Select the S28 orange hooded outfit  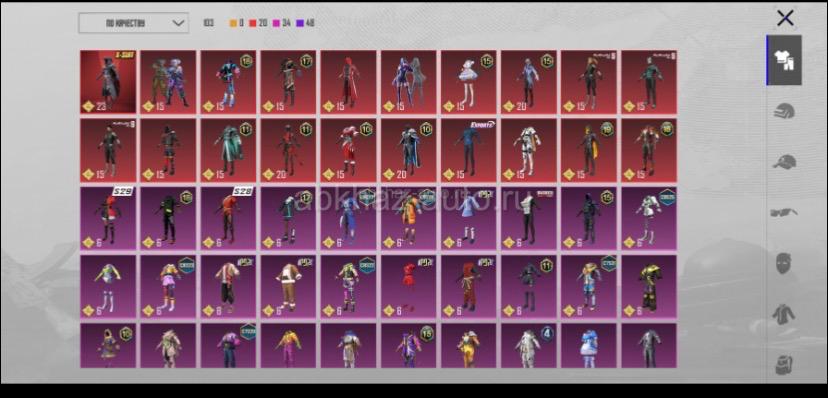point(228,218)
